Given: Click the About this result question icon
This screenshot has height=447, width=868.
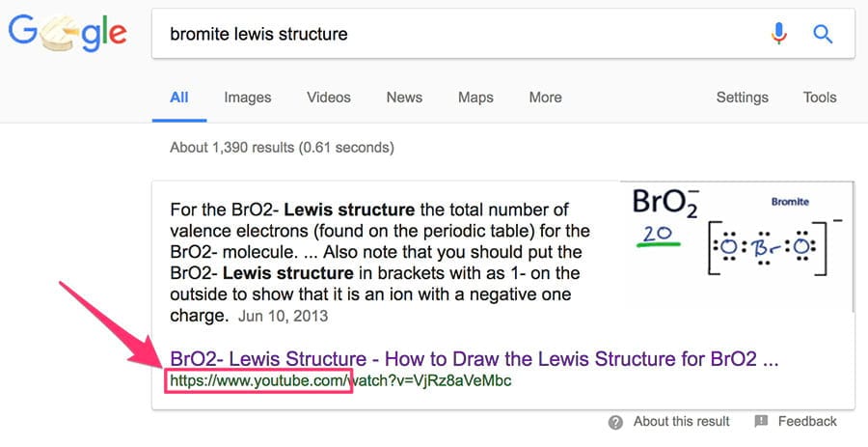Looking at the screenshot, I should click(615, 422).
